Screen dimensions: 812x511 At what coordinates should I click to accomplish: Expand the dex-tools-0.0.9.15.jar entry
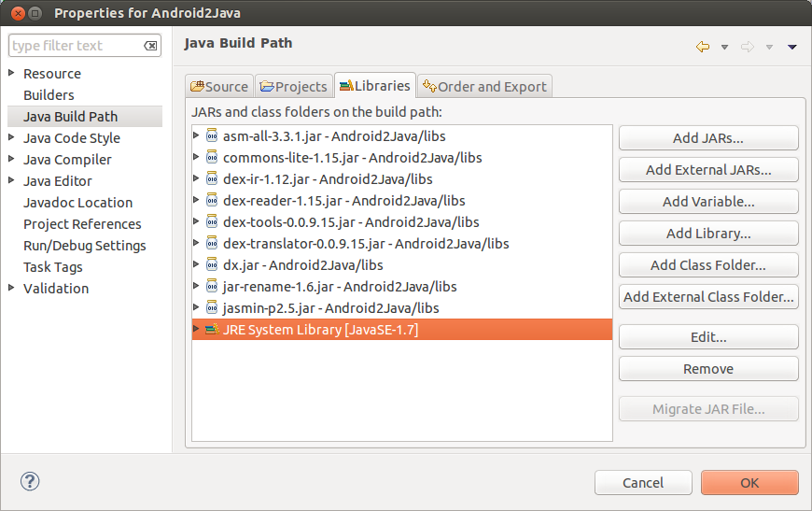coord(196,221)
